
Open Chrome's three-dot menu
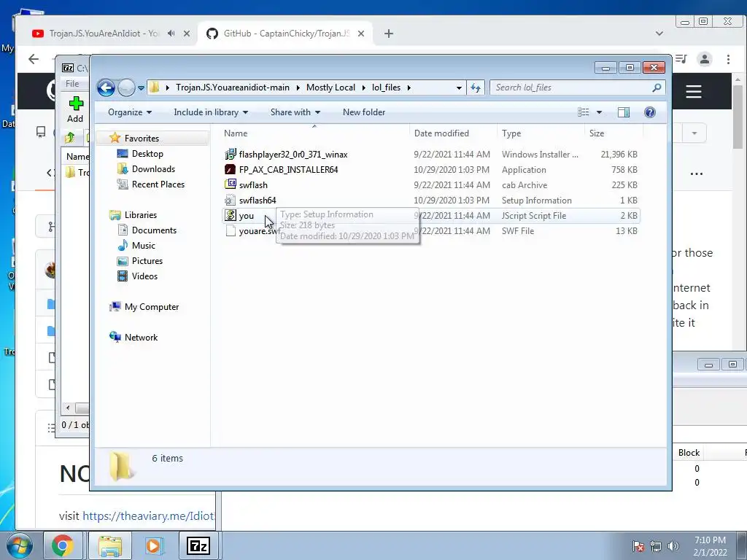pos(729,59)
